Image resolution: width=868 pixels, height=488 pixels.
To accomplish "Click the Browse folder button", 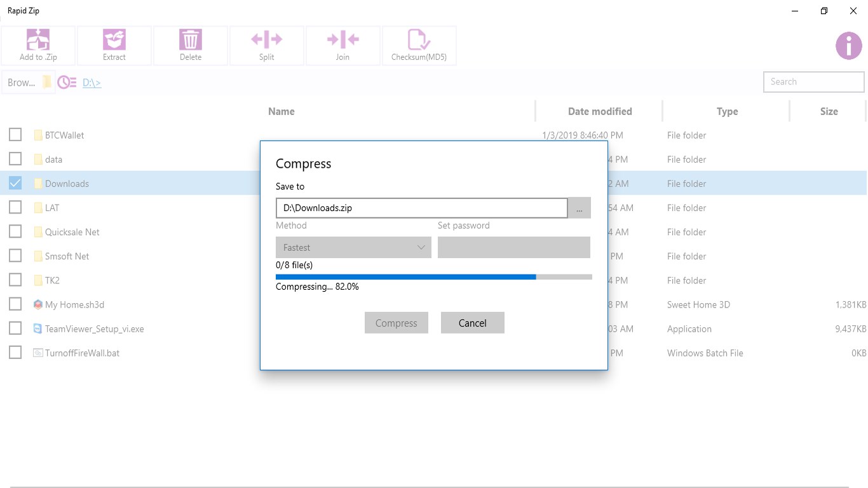I will [x=29, y=83].
